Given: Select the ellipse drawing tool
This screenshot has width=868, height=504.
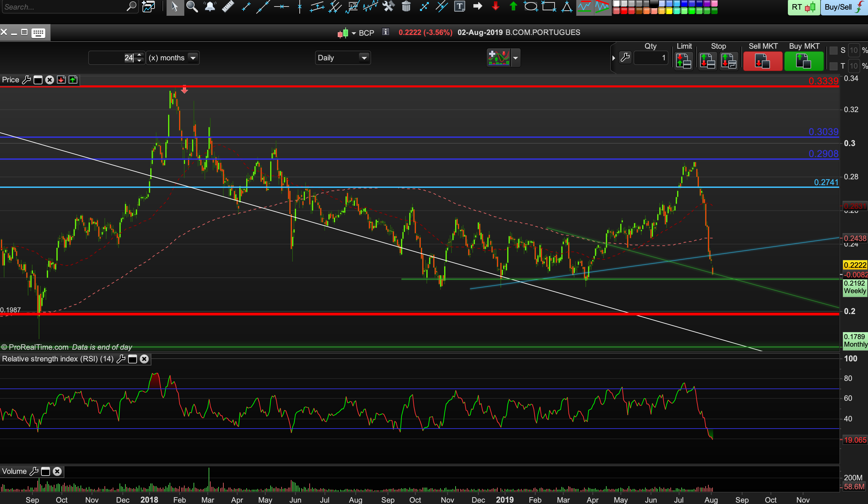Looking at the screenshot, I should 531,7.
